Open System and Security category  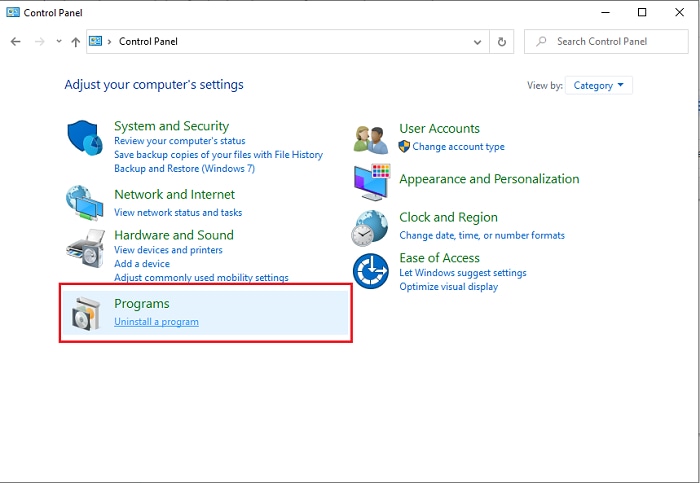[171, 126]
